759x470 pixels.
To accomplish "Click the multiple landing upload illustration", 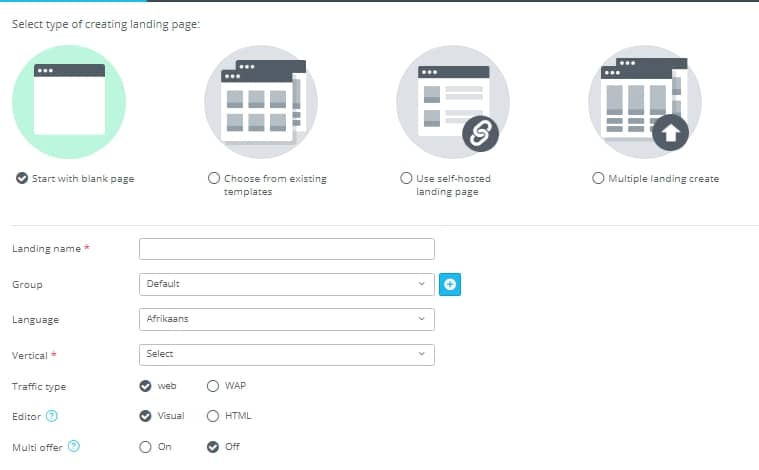I will point(645,102).
